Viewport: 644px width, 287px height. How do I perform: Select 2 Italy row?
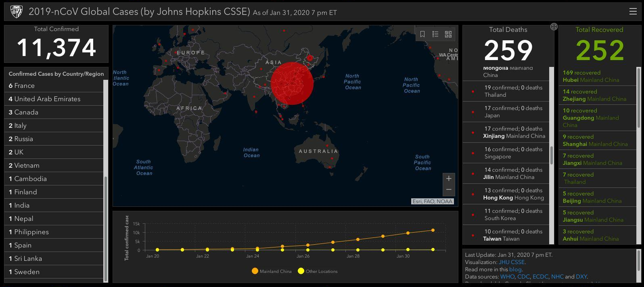54,125
